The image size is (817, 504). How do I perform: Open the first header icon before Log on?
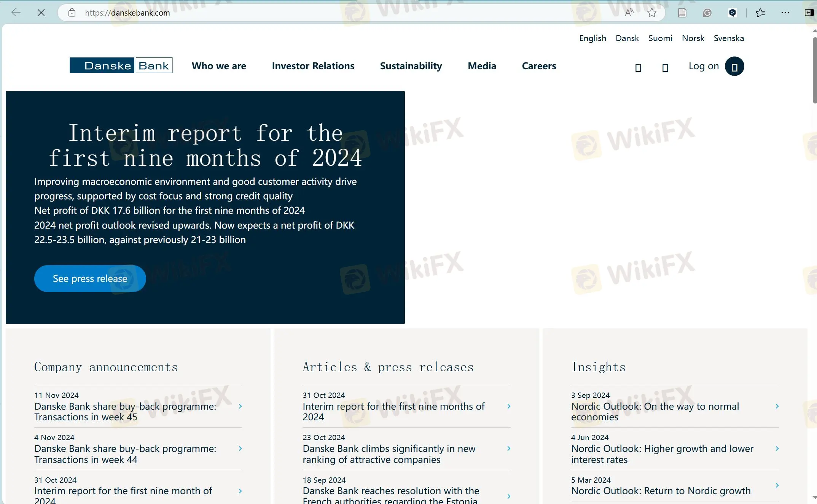(639, 68)
